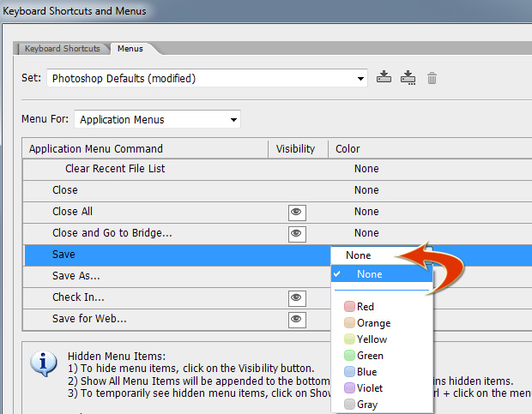532x414 pixels.
Task: Open color dropdown for Clear Recent File List
Action: (366, 169)
